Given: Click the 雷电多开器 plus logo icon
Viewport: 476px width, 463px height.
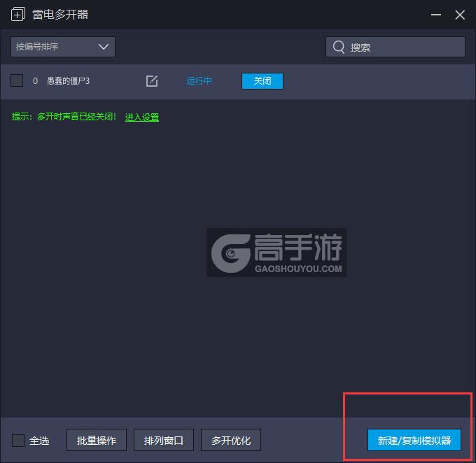Looking at the screenshot, I should coord(18,14).
